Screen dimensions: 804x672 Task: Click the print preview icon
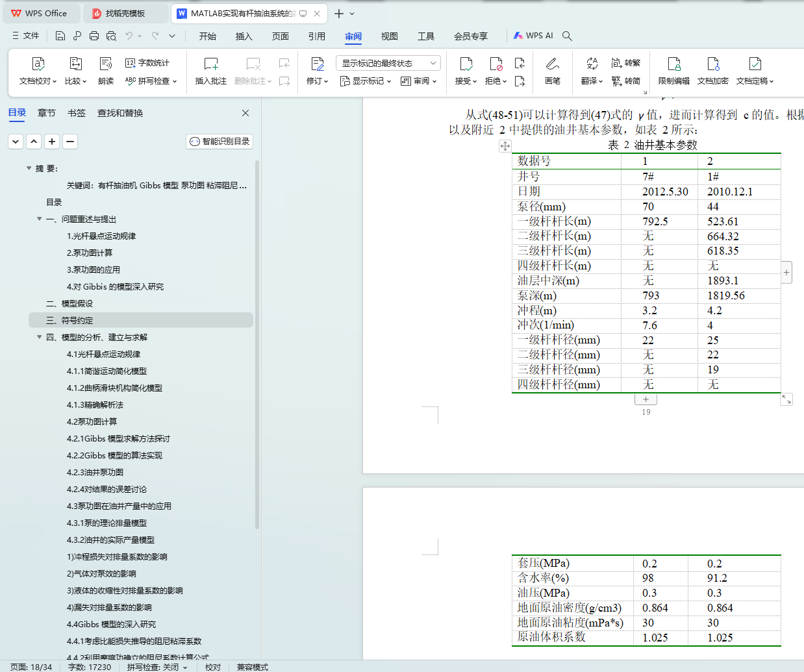111,36
